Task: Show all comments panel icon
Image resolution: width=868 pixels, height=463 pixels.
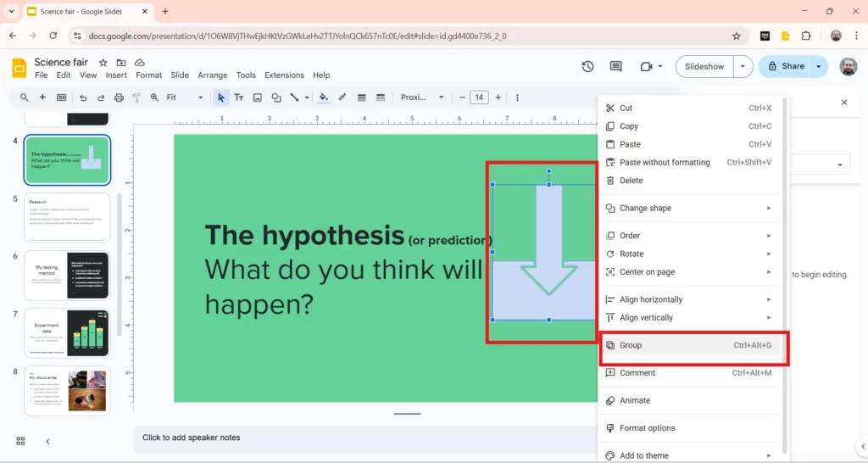Action: pyautogui.click(x=616, y=66)
